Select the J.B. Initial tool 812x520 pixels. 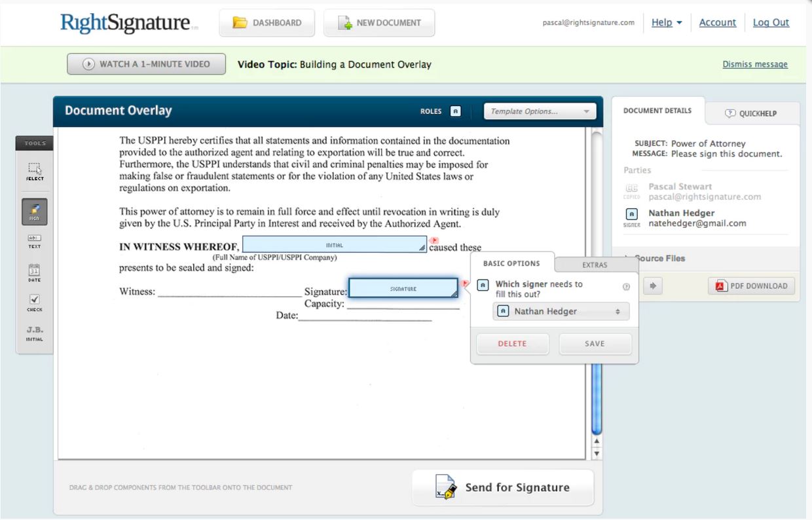coord(35,333)
